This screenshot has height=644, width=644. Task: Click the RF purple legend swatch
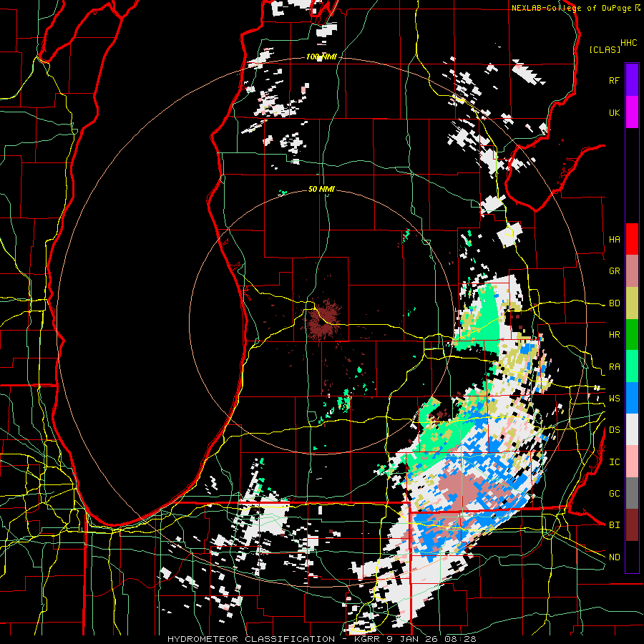[x=632, y=79]
